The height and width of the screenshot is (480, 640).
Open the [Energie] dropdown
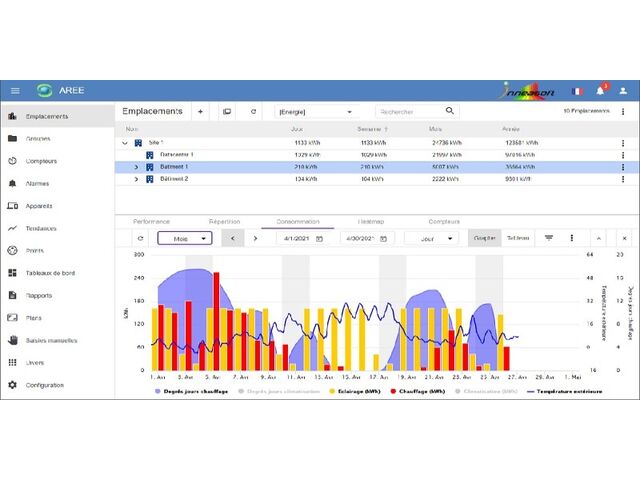[x=315, y=112]
